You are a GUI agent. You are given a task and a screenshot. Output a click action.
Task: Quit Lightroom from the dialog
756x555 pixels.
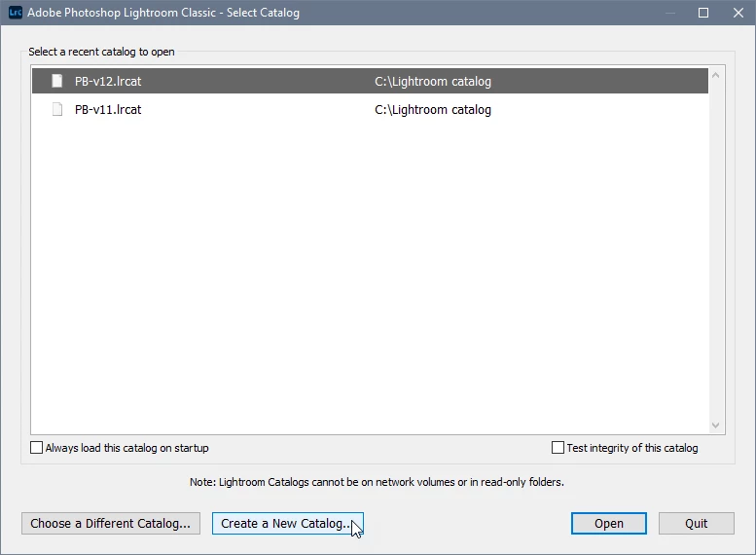697,524
